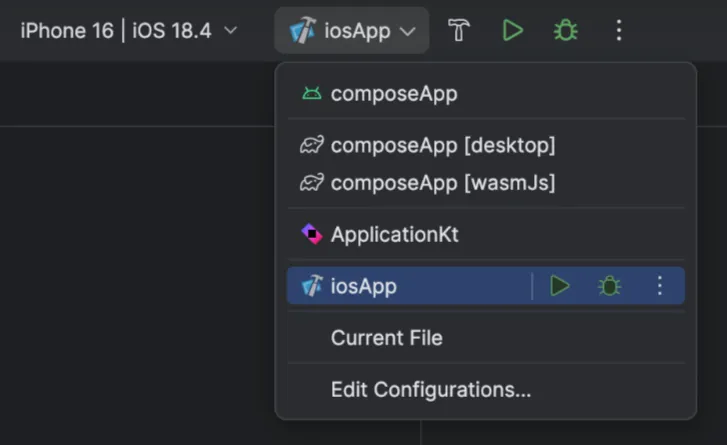
Task: Select composeApp [desktop] configuration
Action: click(486, 146)
